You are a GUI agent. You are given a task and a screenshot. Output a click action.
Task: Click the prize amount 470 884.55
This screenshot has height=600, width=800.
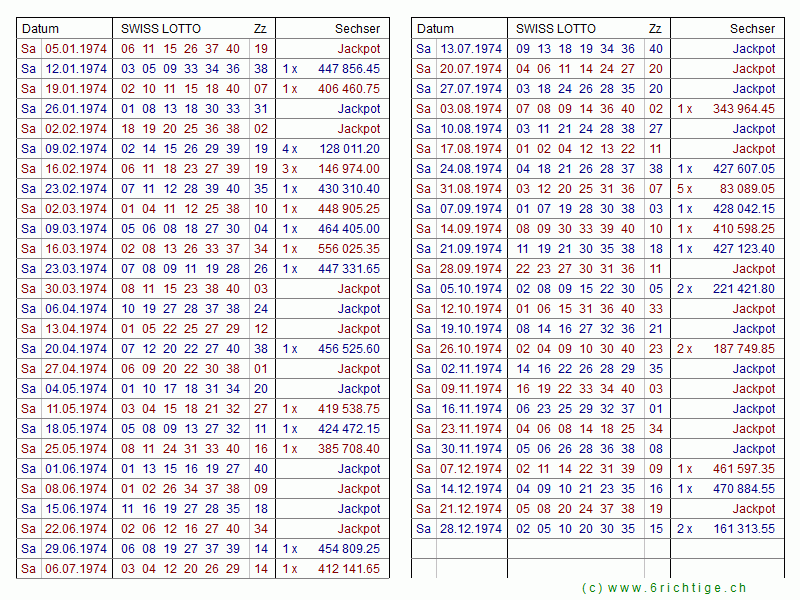743,489
